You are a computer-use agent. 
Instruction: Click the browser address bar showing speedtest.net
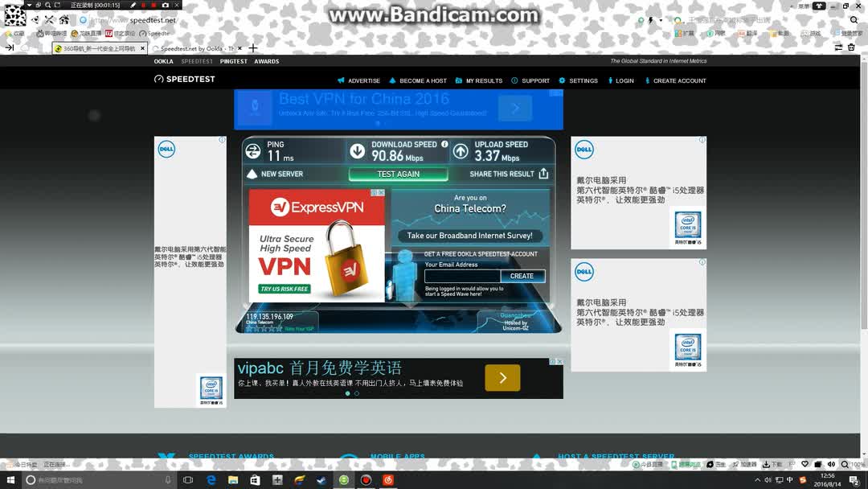(x=354, y=20)
